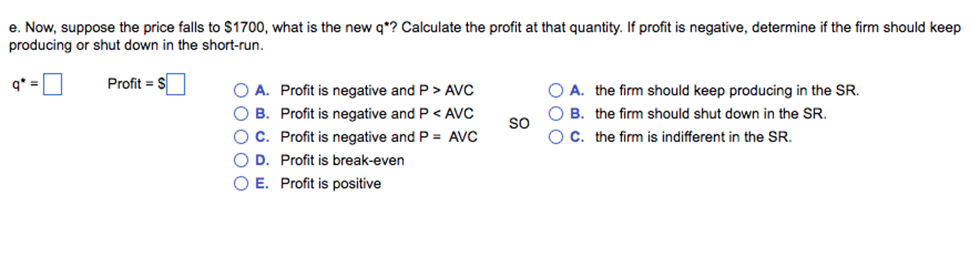Viewport: 980px width, 277px height.
Task: Select option C: Profit is negative and P = AVC
Action: click(242, 137)
